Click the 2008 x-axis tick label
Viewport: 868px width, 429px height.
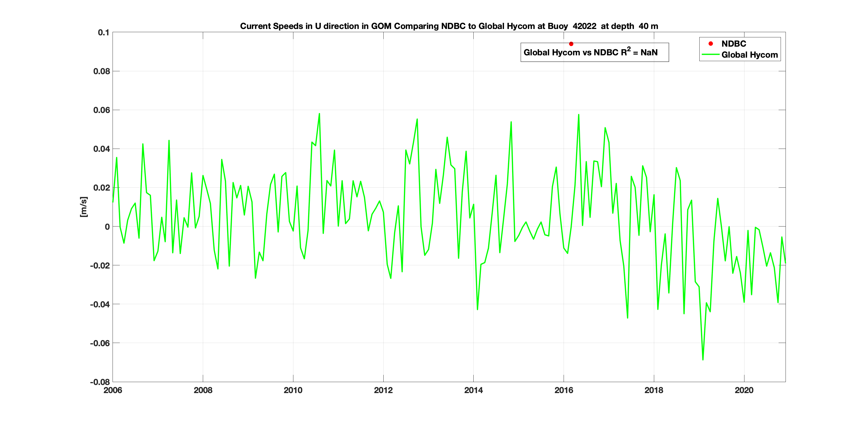[x=203, y=390]
